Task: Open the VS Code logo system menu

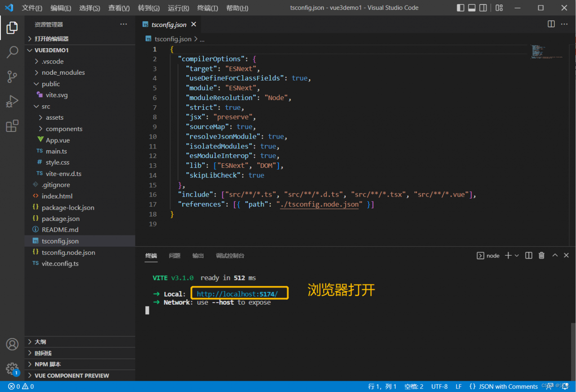Action: 9,8
